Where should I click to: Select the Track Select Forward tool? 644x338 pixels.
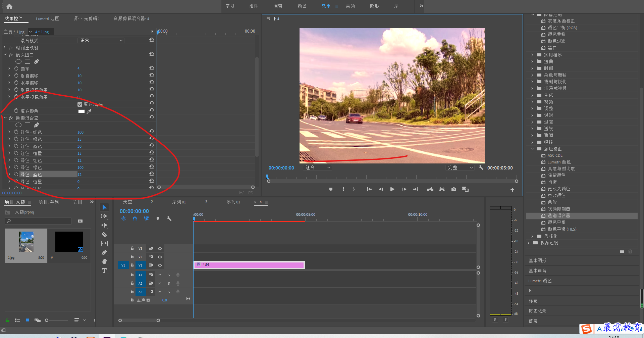(x=104, y=216)
